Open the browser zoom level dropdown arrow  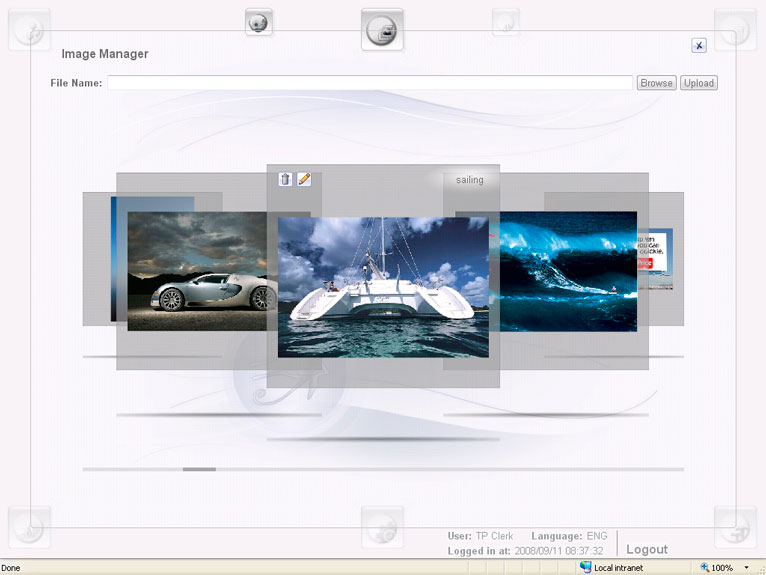(746, 568)
